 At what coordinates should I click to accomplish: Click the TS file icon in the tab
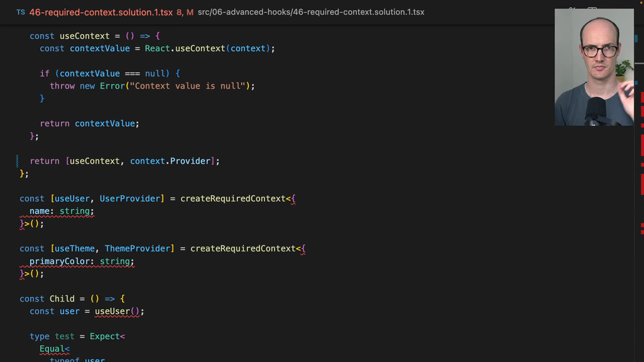coord(20,12)
